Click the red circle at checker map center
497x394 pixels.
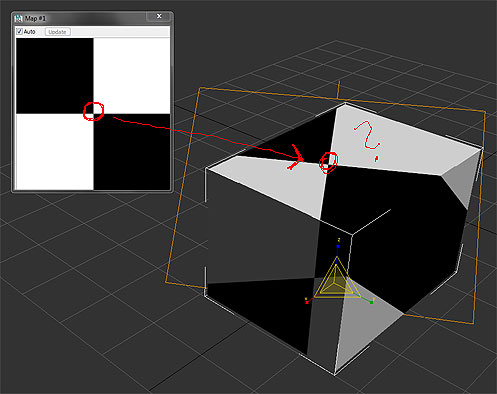click(93, 111)
